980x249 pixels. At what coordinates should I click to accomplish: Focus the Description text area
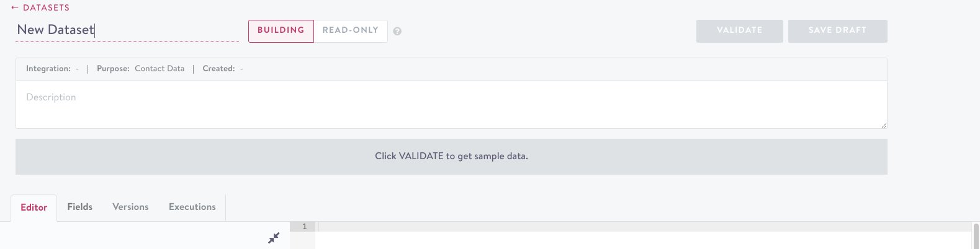click(x=451, y=105)
